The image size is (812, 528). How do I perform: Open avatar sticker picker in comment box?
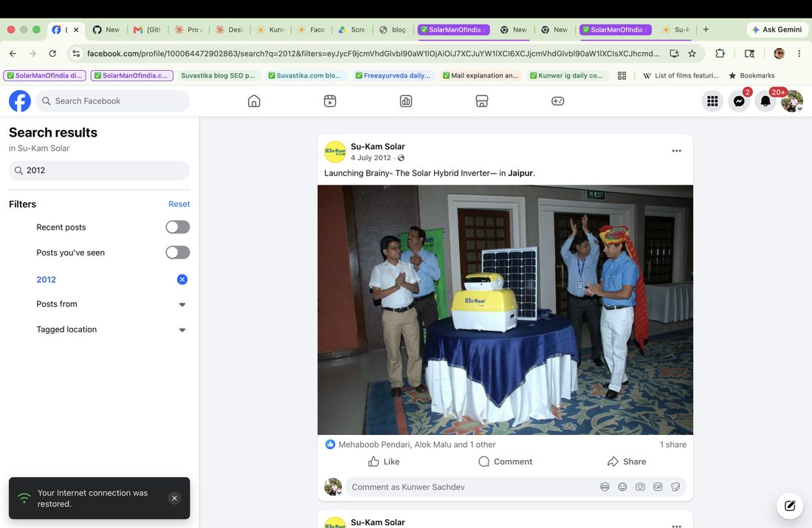click(x=605, y=487)
